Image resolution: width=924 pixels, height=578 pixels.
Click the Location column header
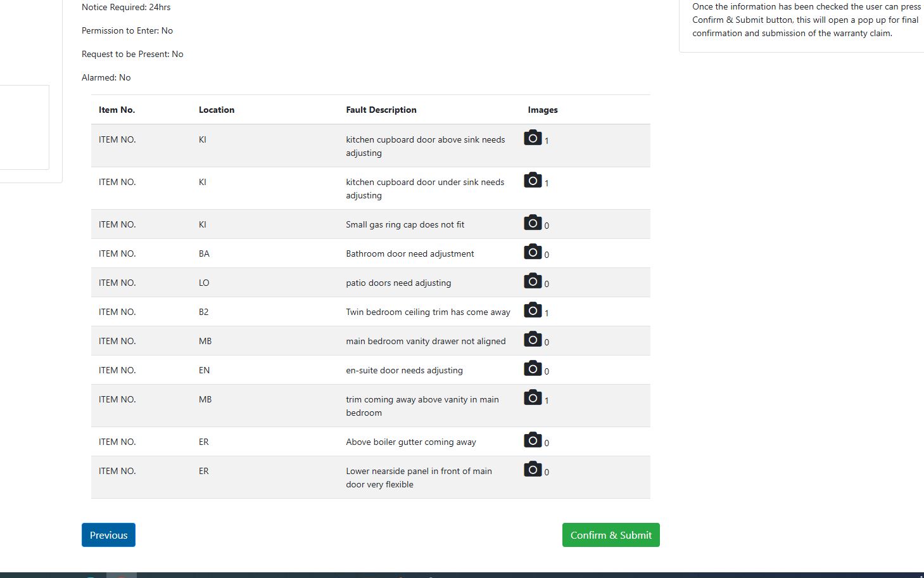pyautogui.click(x=217, y=110)
